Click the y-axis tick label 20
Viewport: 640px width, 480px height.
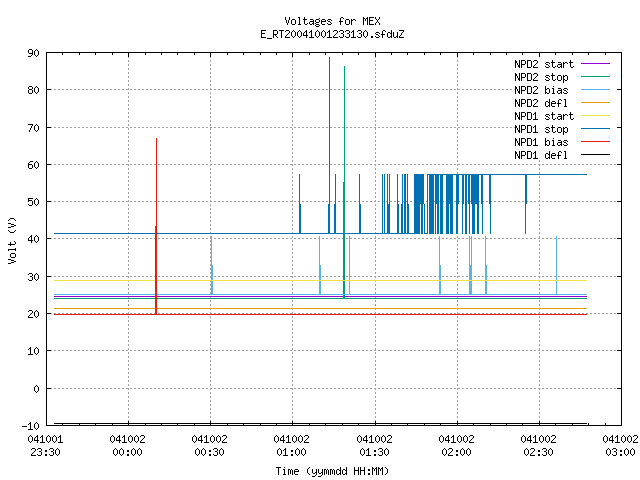tap(33, 314)
